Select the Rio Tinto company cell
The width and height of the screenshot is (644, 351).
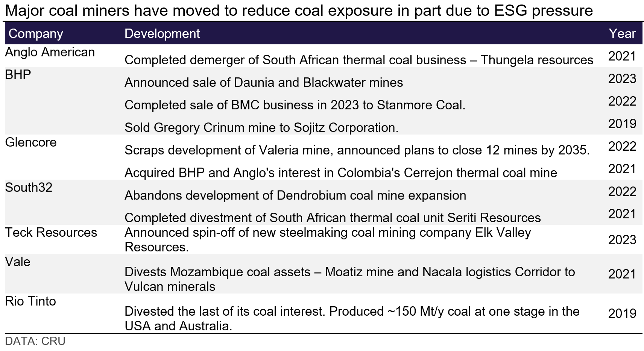pyautogui.click(x=30, y=301)
